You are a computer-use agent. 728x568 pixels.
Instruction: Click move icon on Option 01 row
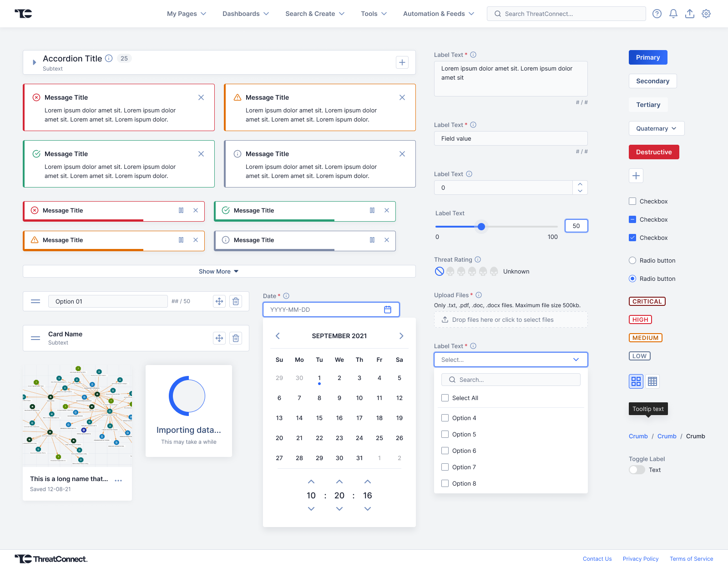pyautogui.click(x=219, y=301)
